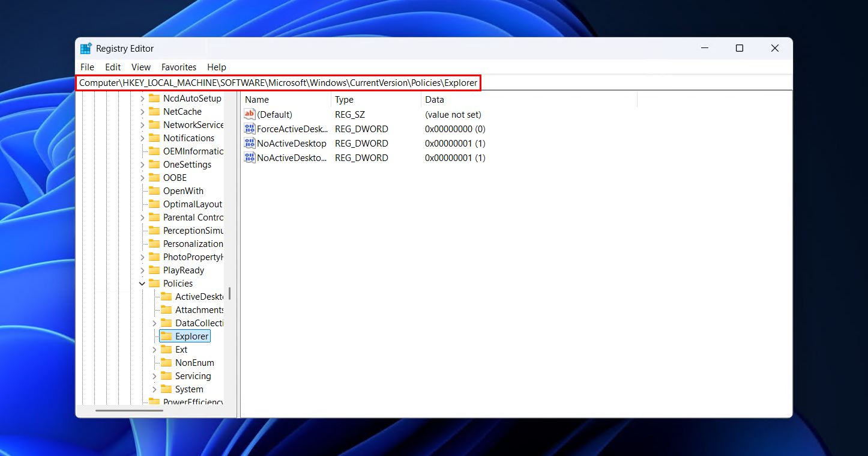Click the registry path address bar
868x456 pixels.
click(278, 83)
